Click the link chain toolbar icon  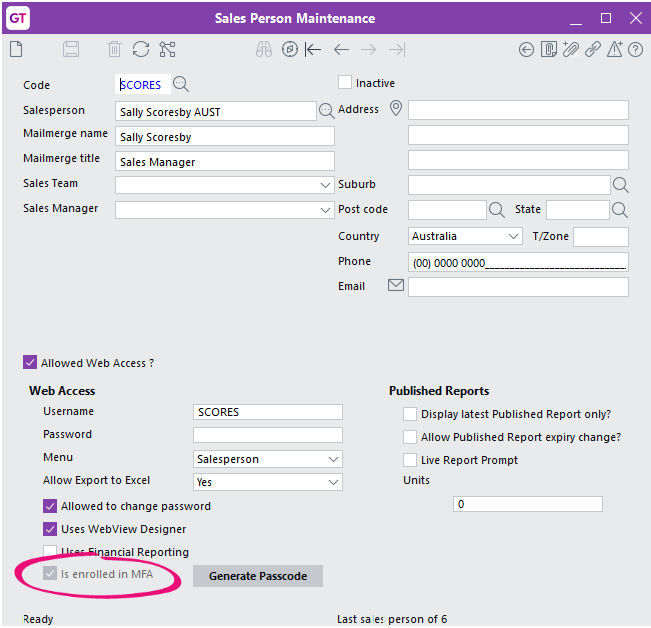pos(592,49)
